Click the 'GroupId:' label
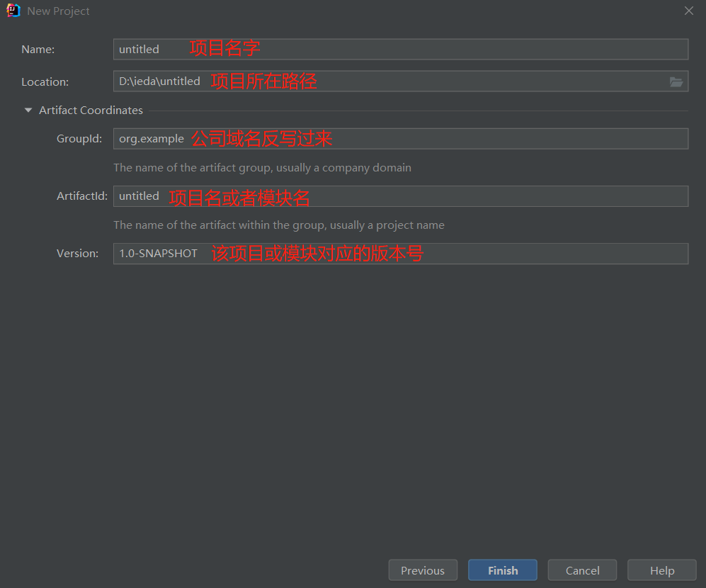Image resolution: width=706 pixels, height=588 pixels. 79,138
